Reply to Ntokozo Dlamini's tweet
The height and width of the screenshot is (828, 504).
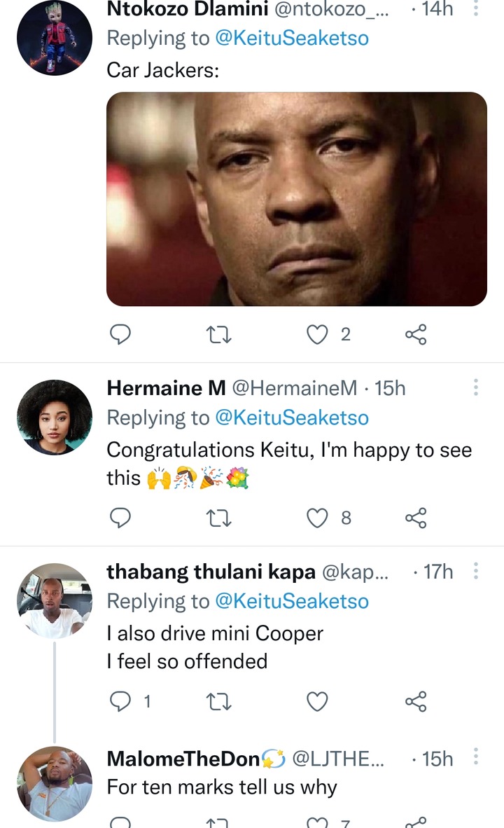click(x=120, y=334)
